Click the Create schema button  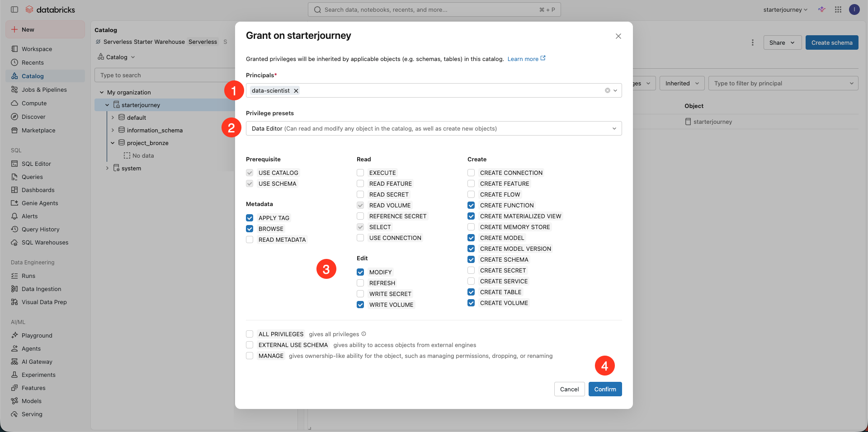pos(832,42)
